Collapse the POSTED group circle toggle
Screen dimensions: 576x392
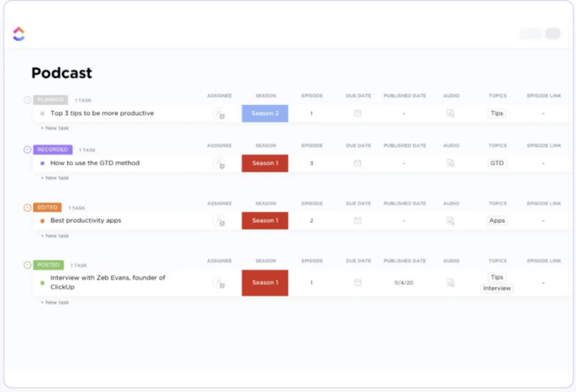pos(27,265)
